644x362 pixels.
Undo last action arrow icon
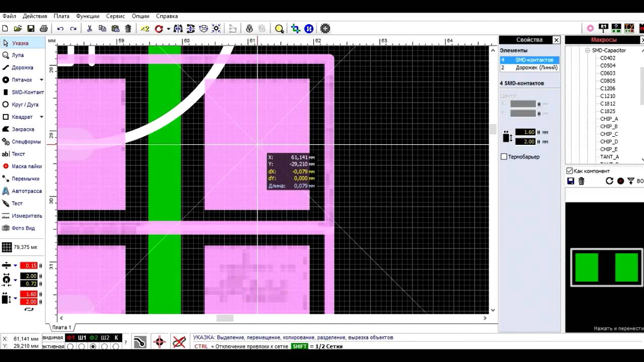pos(60,29)
